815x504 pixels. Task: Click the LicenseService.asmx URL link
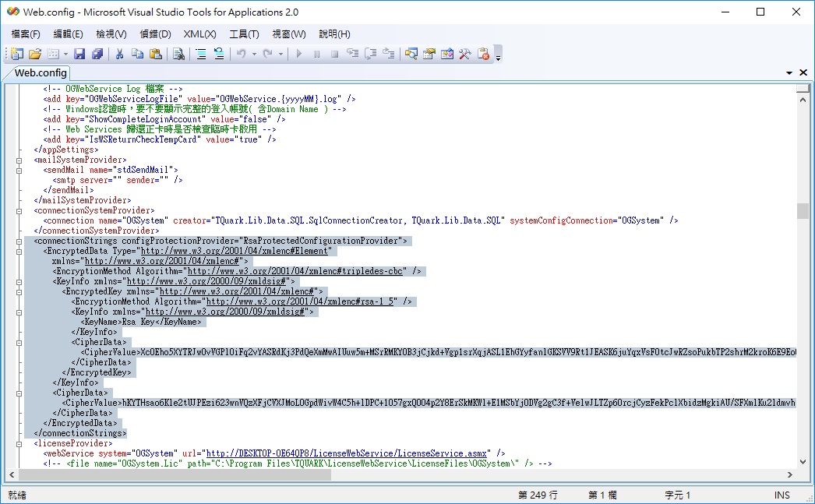[347, 453]
